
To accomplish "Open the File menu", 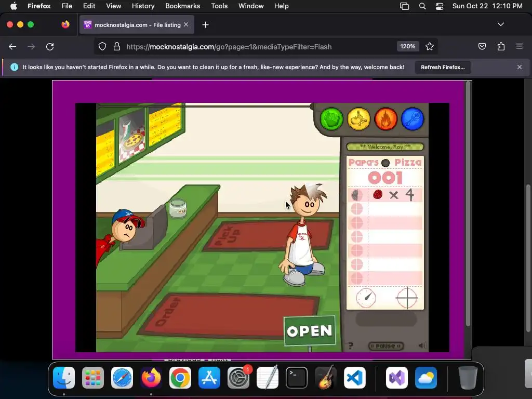I will tap(67, 6).
